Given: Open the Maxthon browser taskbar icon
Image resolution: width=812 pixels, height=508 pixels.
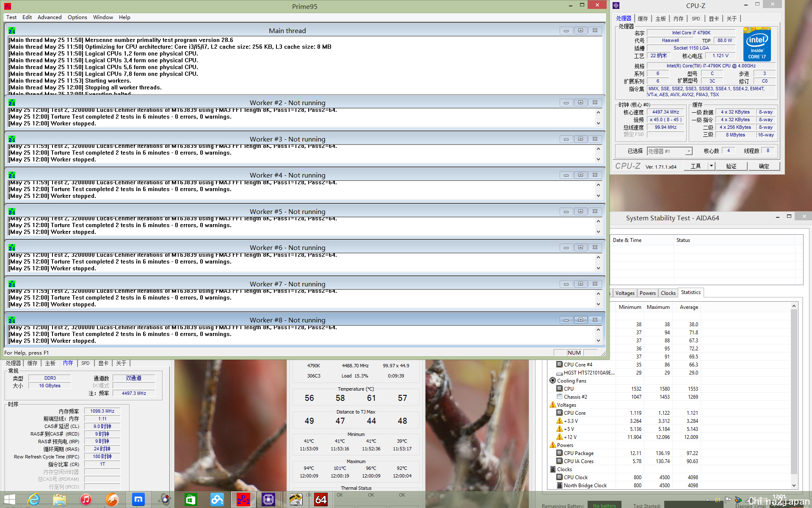Looking at the screenshot, I should pyautogui.click(x=138, y=500).
